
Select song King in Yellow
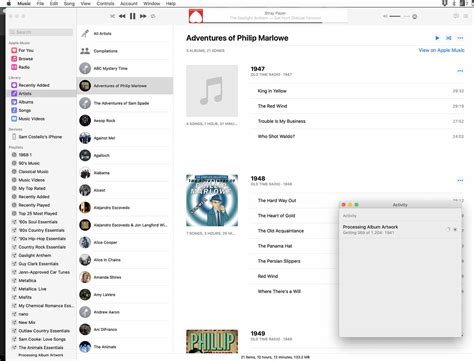(356, 91)
